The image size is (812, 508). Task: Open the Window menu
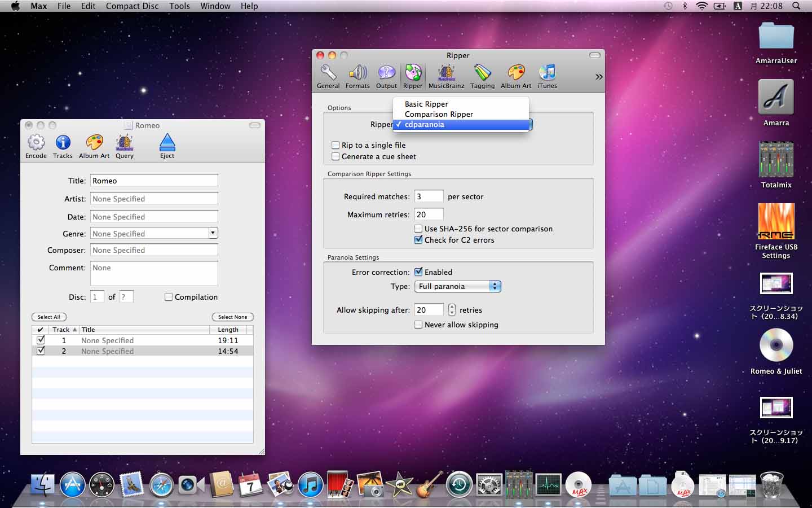click(215, 6)
